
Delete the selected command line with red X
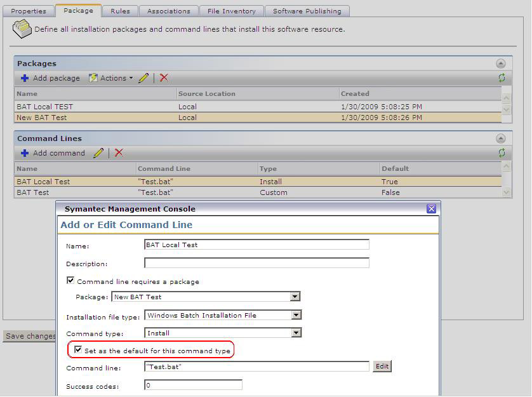click(x=119, y=153)
